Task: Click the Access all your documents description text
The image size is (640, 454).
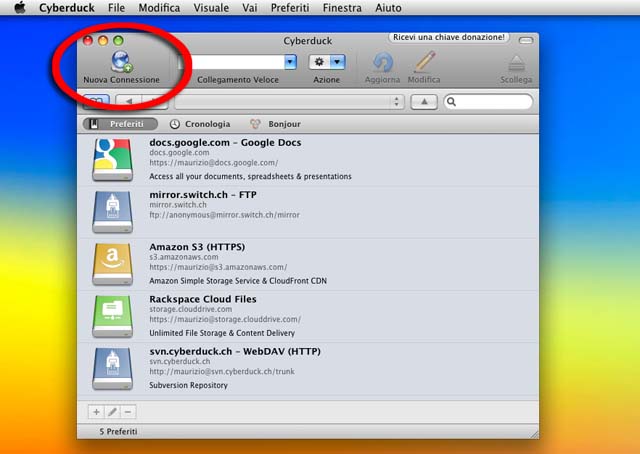Action: (250, 176)
